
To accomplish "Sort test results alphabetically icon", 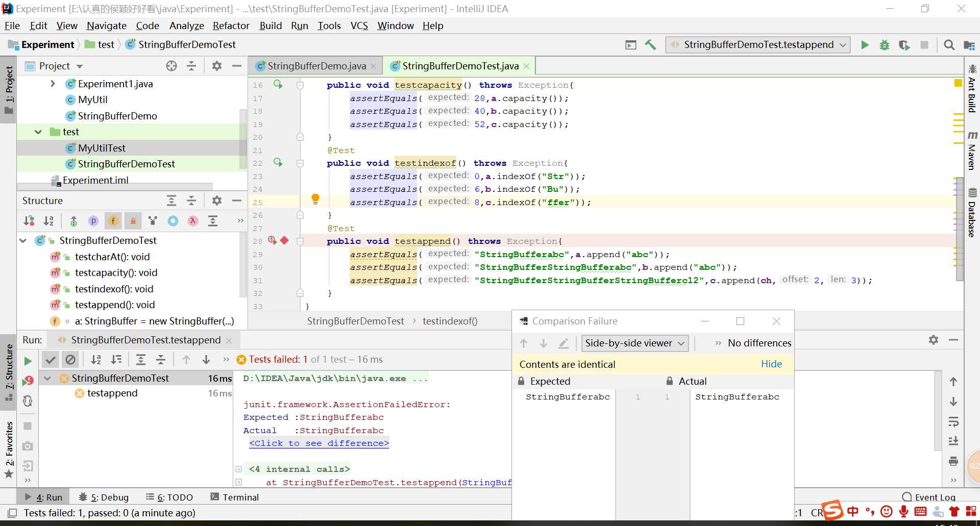I will tap(96, 360).
